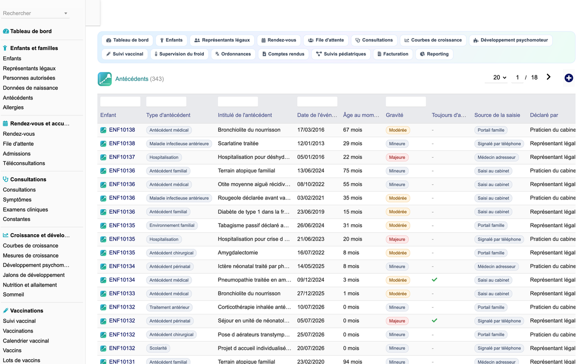This screenshot has height=364, width=588.
Task: Open row icon for Rougeole déclarée record
Action: 103,198
